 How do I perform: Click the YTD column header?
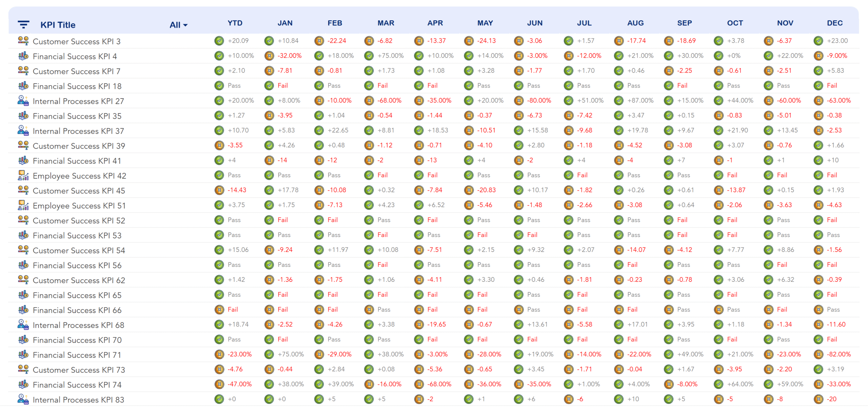235,23
